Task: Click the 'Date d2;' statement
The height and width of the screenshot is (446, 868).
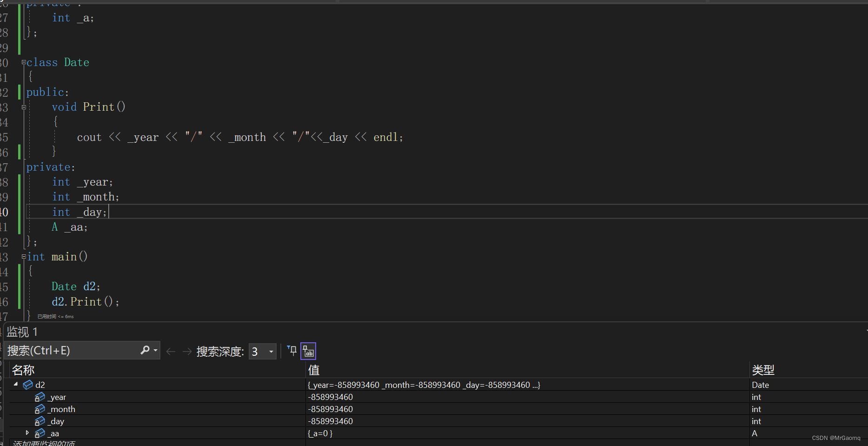Action: [76, 286]
